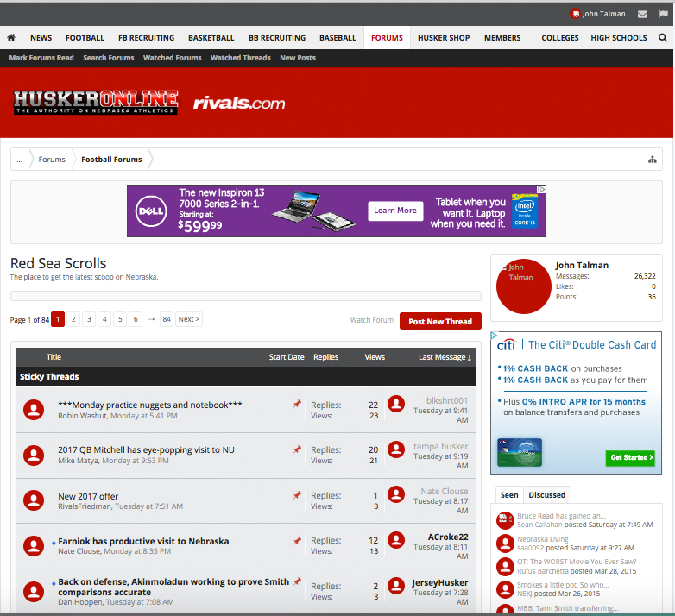The image size is (675, 616).
Task: Click John Talman large profile avatar
Action: [523, 286]
